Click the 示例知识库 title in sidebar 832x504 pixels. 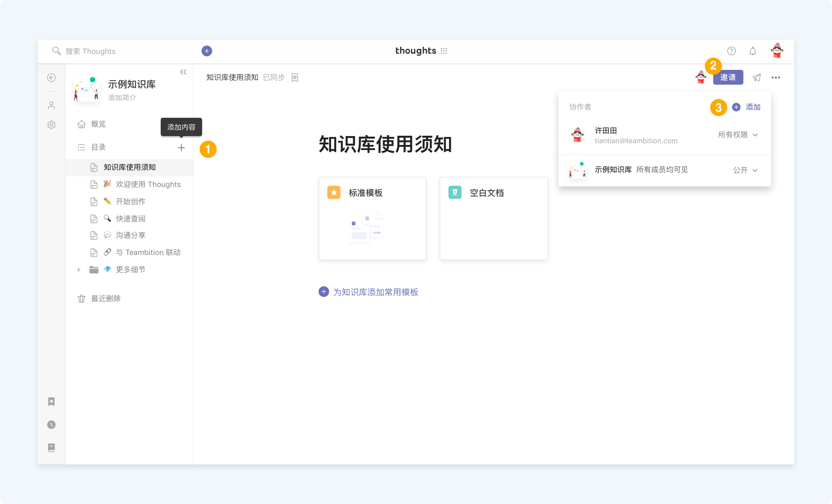click(132, 84)
